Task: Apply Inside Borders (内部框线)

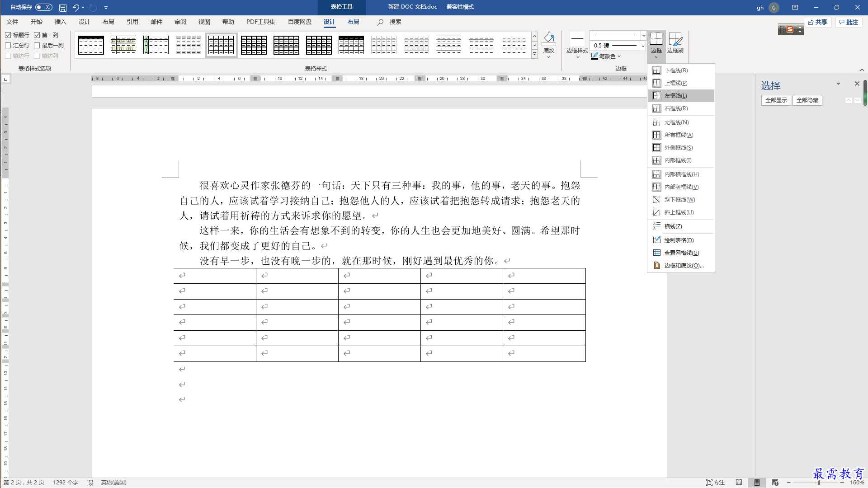Action: coord(681,160)
